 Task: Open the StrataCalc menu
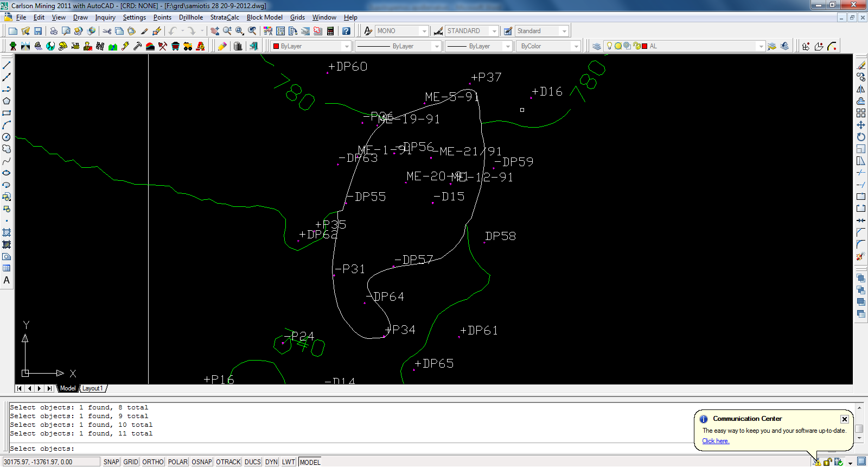[x=225, y=17]
